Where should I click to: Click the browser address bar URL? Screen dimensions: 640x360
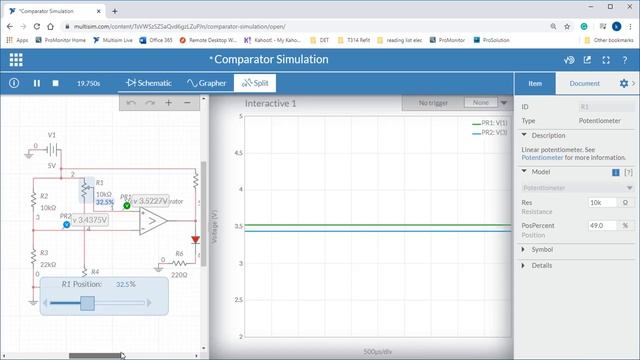click(x=180, y=27)
